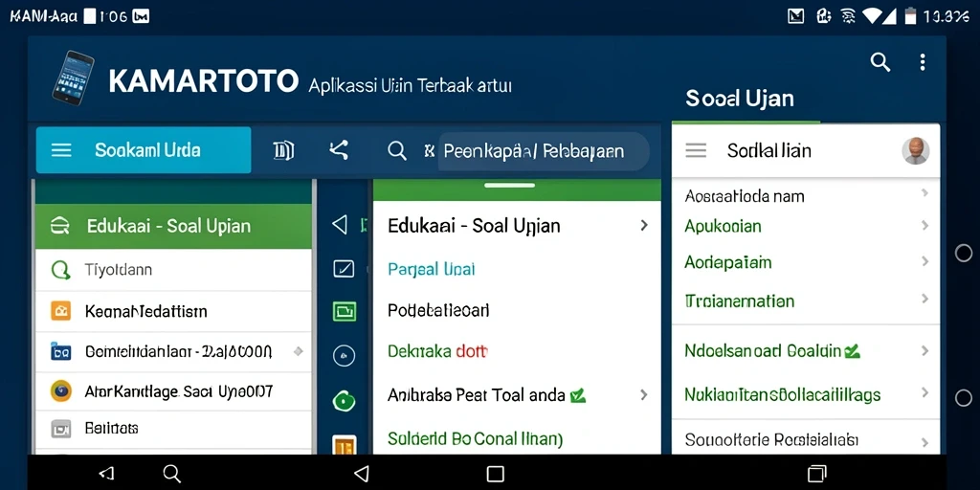
Task: Open the Apukooian link
Action: pyautogui.click(x=724, y=226)
